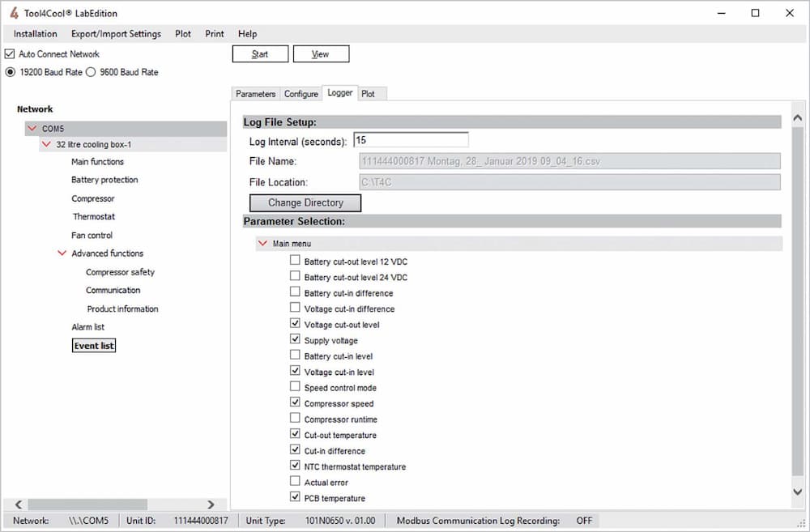Disable Auto Connect Network checkbox
The width and height of the screenshot is (810, 532).
point(10,54)
